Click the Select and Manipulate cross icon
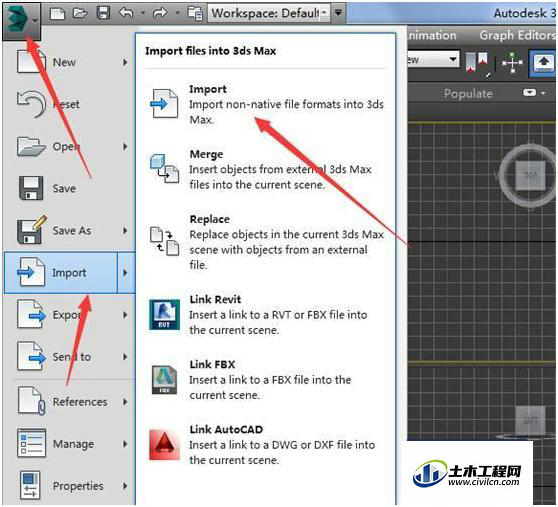The height and width of the screenshot is (507, 558). point(512,63)
